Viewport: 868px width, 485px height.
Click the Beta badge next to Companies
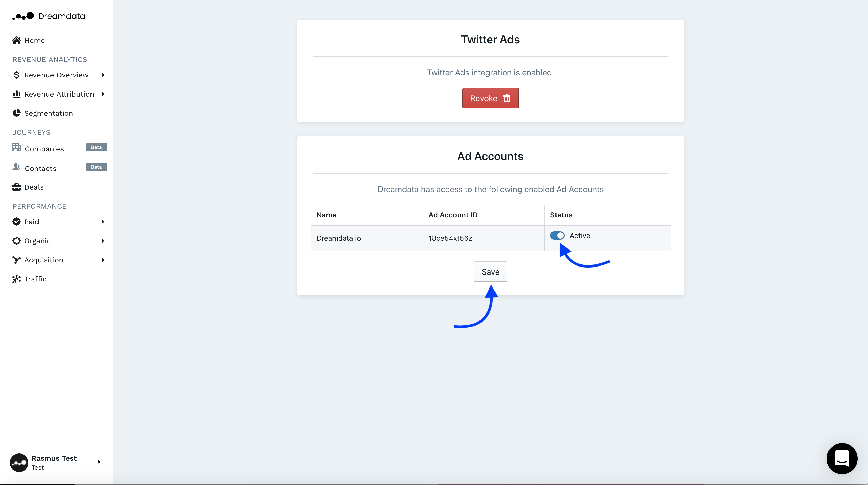(x=96, y=147)
